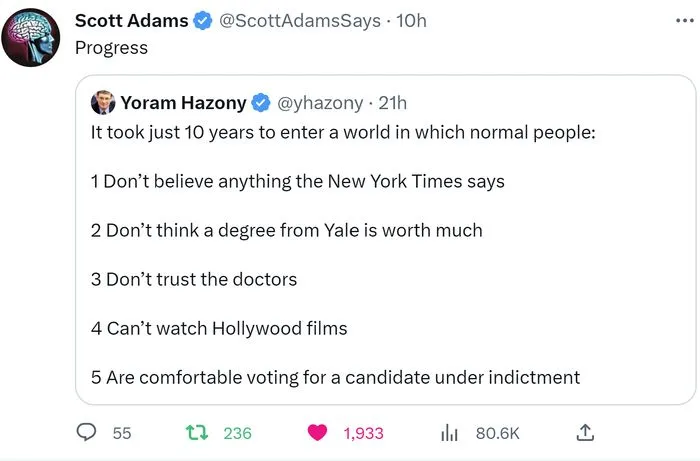The height and width of the screenshot is (461, 700).
Task: Open the Scott Adams profile name link
Action: (131, 21)
